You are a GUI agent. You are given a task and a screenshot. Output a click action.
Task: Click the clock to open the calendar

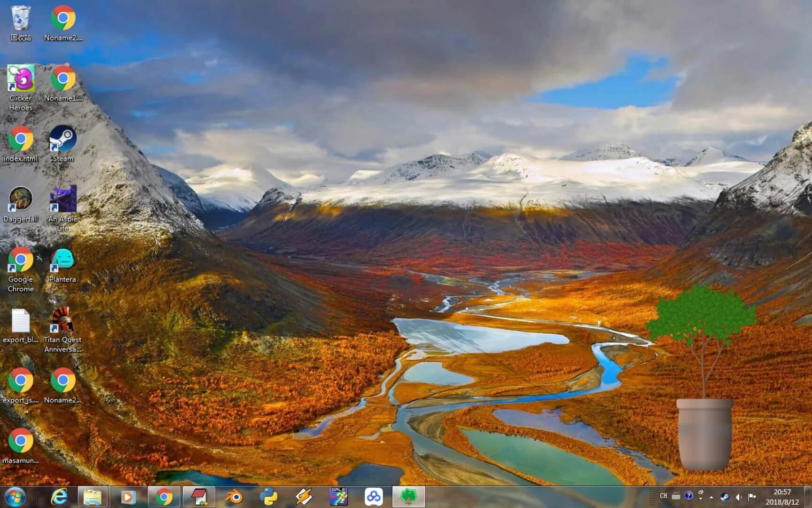click(x=781, y=495)
